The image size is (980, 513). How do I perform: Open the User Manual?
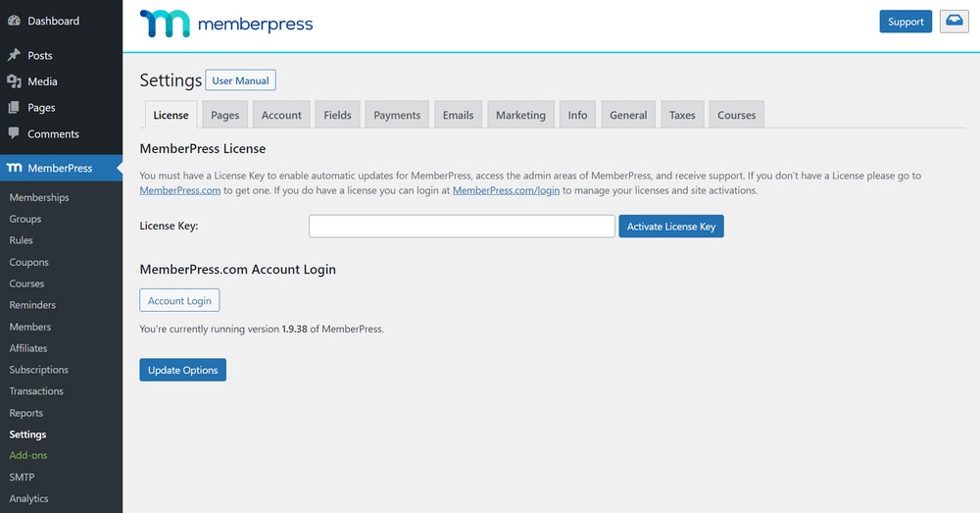pyautogui.click(x=240, y=80)
